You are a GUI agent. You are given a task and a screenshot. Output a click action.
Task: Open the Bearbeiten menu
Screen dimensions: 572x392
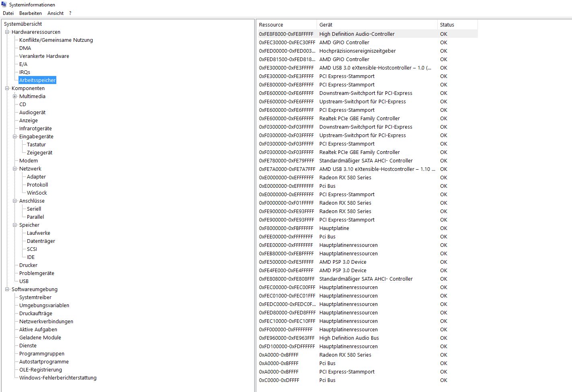31,13
